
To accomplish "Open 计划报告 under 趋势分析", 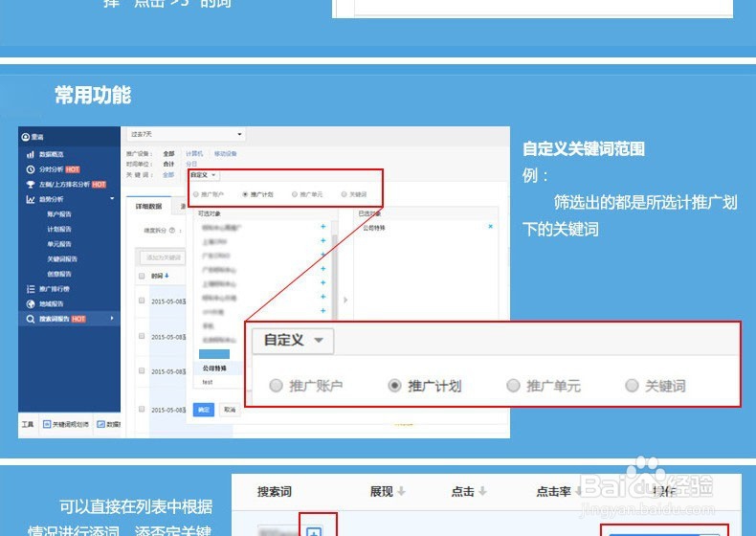I will (x=58, y=229).
